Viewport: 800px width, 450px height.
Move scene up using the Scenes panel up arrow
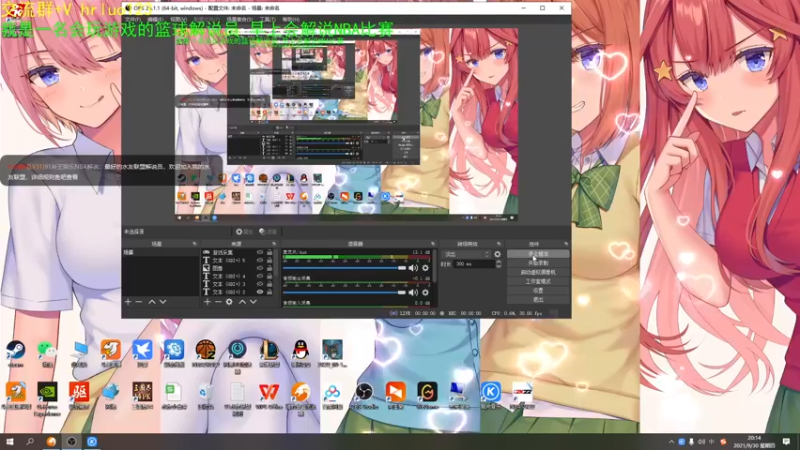152,302
